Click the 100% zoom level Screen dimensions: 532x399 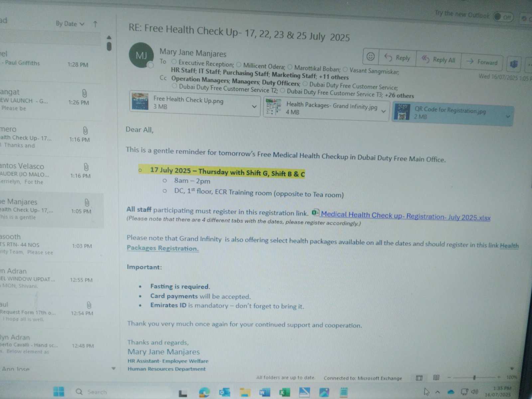[x=511, y=377]
